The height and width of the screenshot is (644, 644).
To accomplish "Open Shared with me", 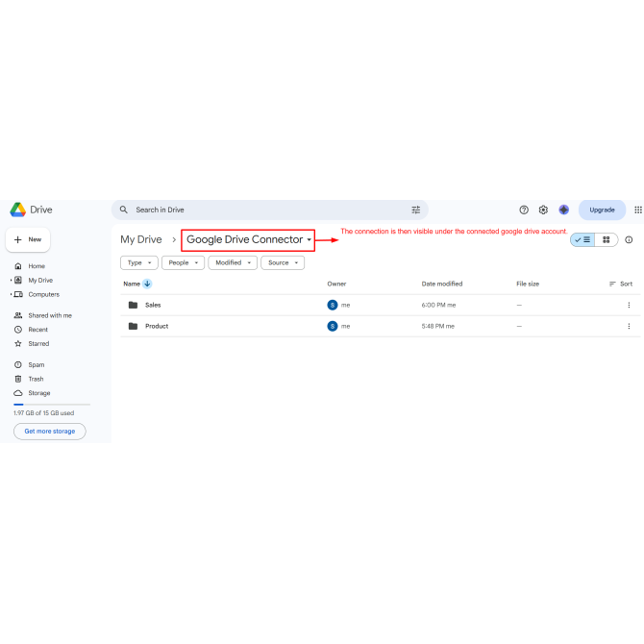I will tap(50, 315).
